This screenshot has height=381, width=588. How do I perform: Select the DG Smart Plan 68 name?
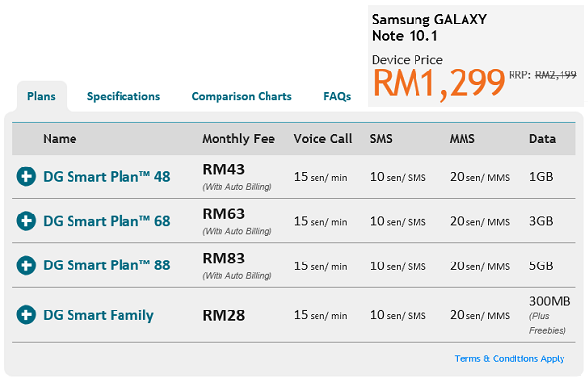coord(107,221)
